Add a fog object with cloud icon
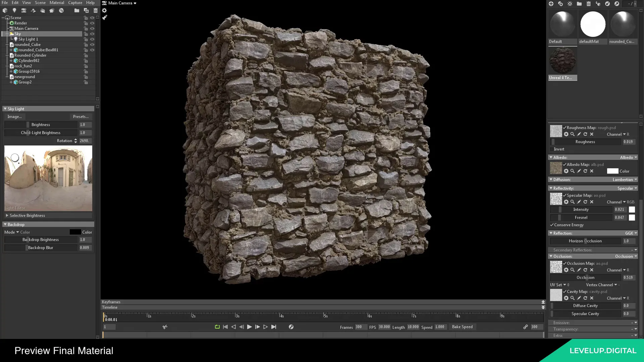Viewport: 644px width, 362px height. point(43,10)
